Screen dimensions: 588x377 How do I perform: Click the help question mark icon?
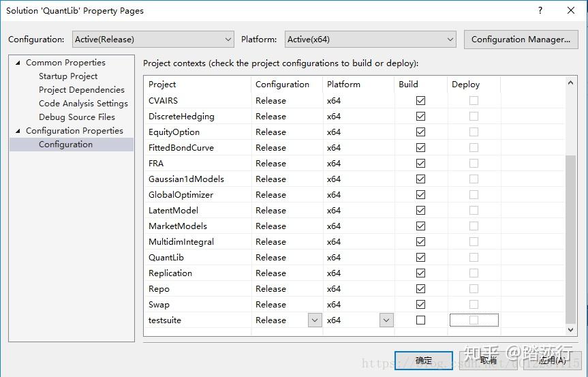(540, 11)
